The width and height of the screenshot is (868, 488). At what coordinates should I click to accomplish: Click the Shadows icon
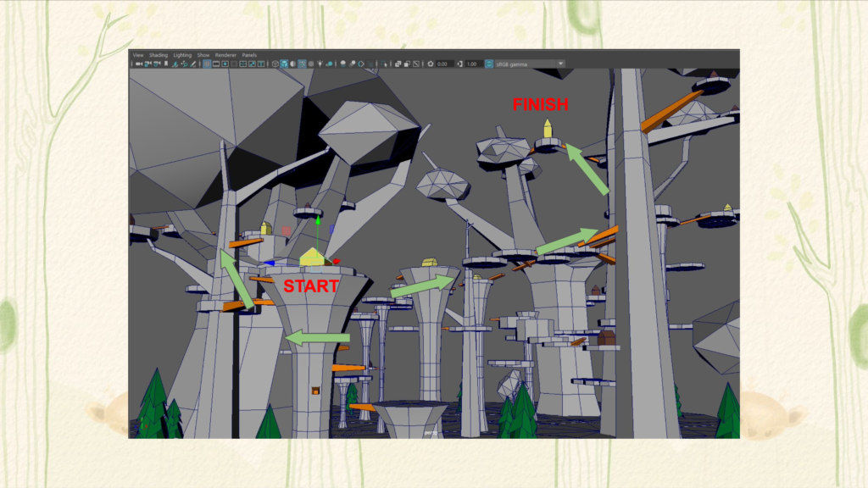[329, 64]
